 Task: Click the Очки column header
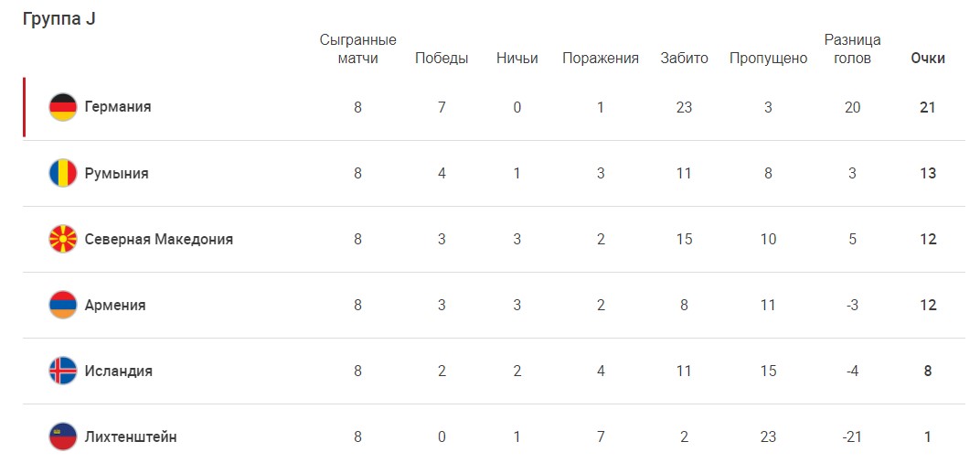(928, 59)
